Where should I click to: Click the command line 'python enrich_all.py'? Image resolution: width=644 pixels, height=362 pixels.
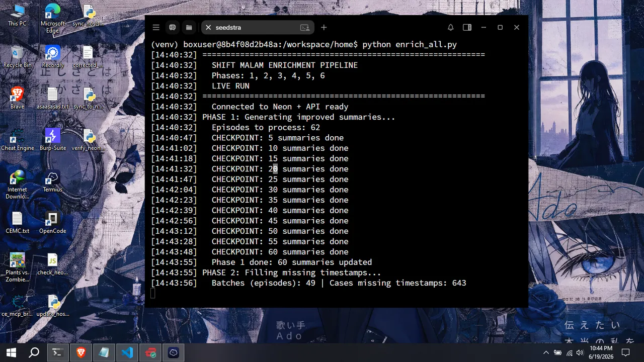[x=410, y=44]
